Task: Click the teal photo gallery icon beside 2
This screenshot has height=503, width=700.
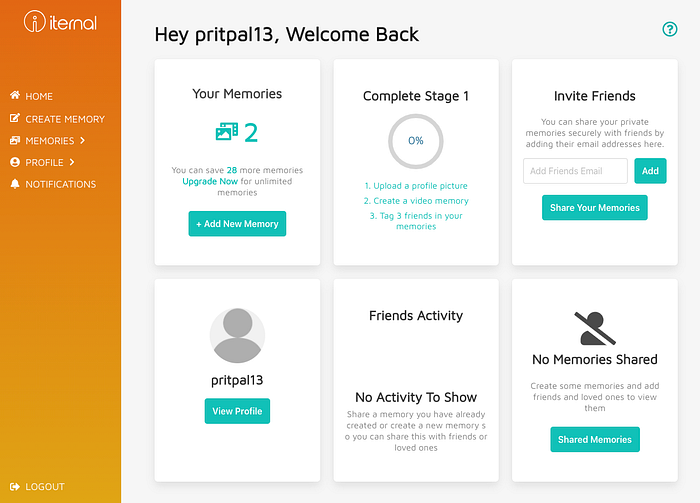Action: point(227,132)
